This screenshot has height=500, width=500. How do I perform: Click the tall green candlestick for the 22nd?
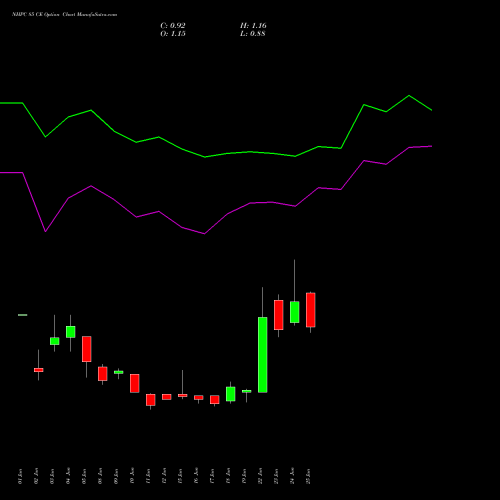click(263, 355)
